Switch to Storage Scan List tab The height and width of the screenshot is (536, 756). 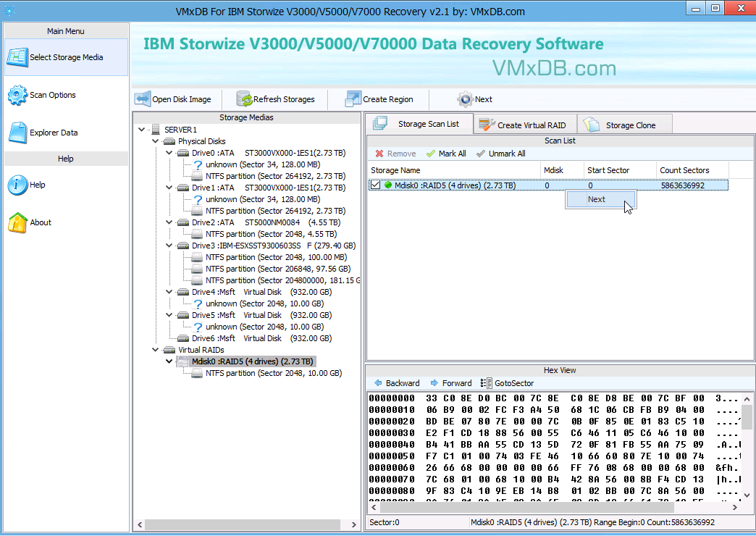pyautogui.click(x=419, y=124)
